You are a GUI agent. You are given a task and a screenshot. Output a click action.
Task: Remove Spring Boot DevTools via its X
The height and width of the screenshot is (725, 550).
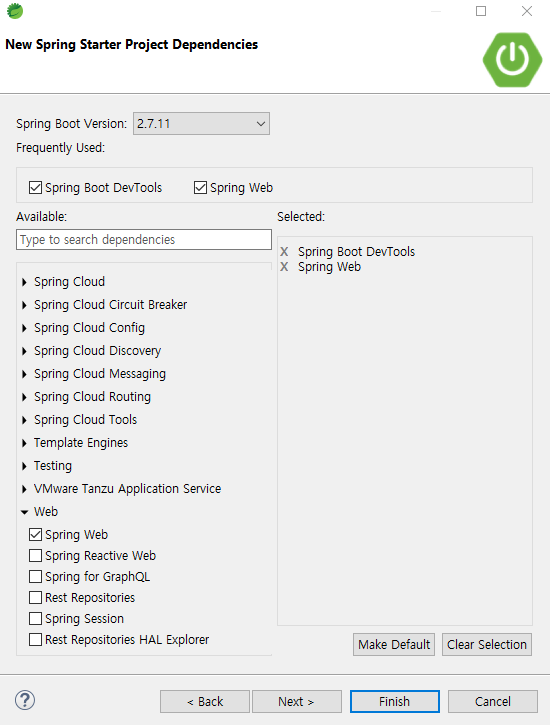tap(284, 252)
